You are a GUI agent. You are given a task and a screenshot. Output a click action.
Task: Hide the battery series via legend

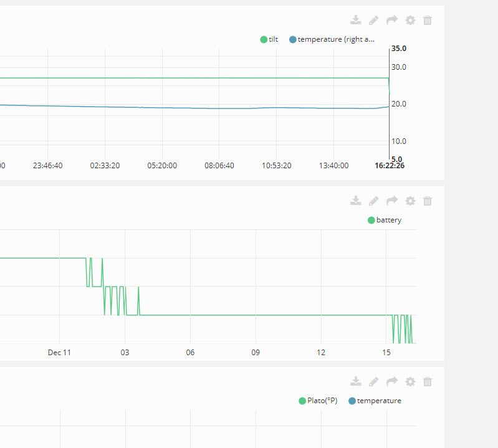pos(385,220)
